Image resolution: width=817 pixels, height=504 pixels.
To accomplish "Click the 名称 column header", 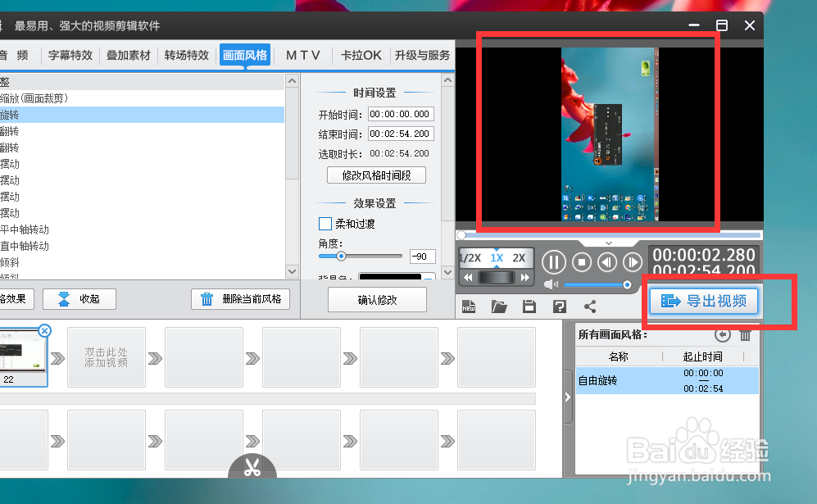I will click(619, 356).
